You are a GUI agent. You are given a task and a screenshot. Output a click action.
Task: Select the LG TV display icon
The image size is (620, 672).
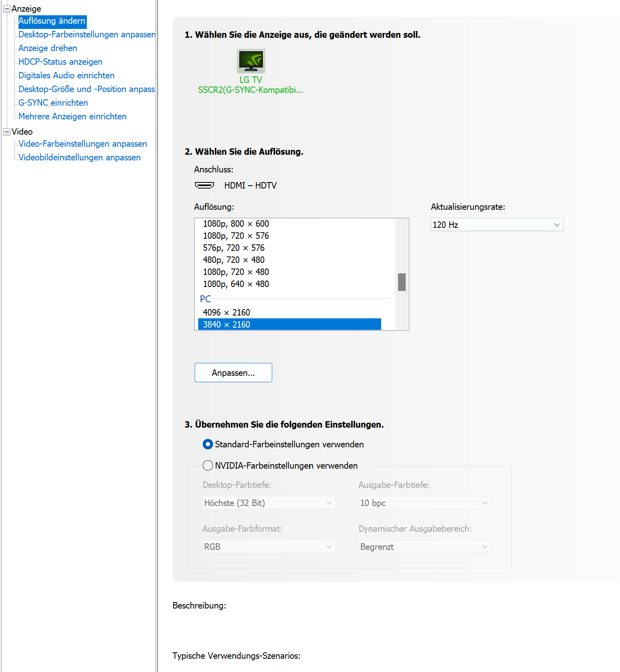[251, 61]
